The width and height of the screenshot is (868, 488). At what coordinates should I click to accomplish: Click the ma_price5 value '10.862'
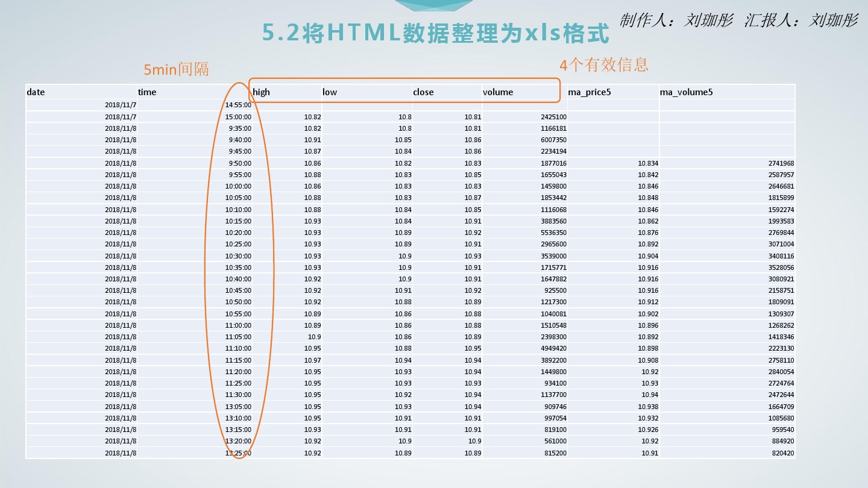coord(648,221)
